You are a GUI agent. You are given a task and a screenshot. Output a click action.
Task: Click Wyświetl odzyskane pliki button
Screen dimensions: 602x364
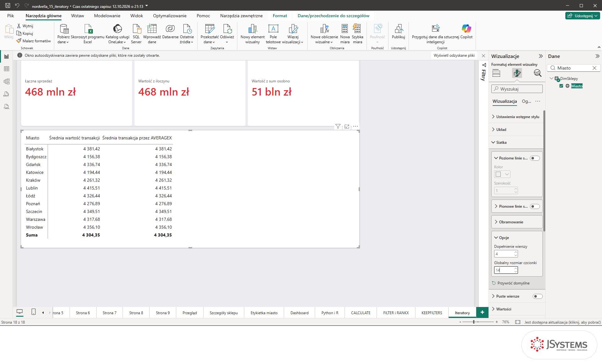pyautogui.click(x=454, y=55)
